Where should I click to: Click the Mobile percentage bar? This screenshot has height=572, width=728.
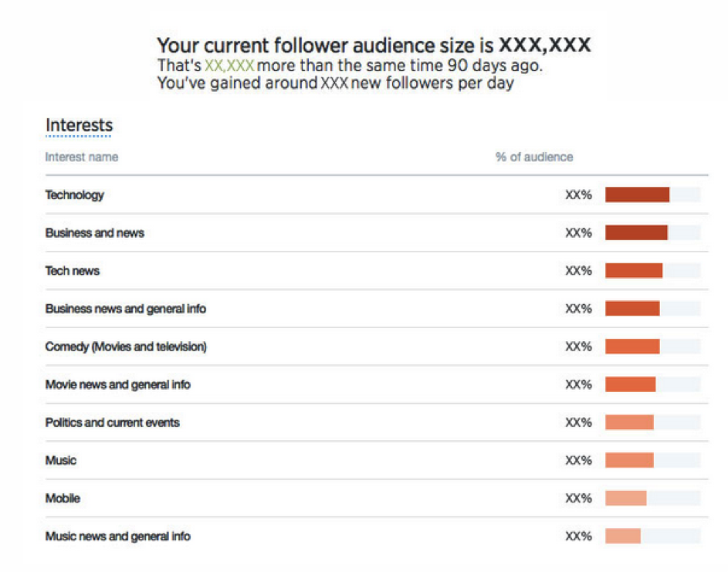pos(625,498)
